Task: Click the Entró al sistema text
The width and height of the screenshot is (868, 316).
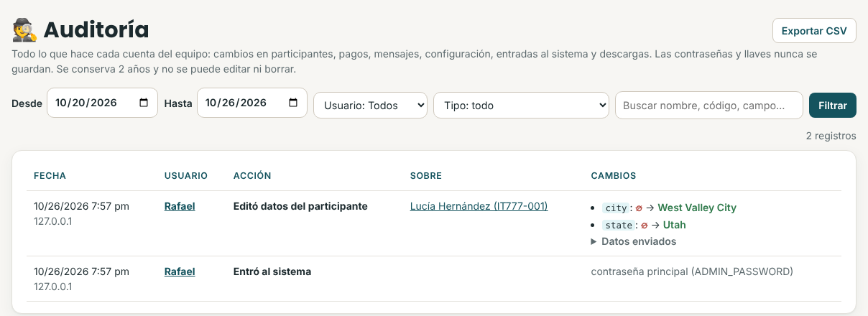Action: pyautogui.click(x=272, y=271)
